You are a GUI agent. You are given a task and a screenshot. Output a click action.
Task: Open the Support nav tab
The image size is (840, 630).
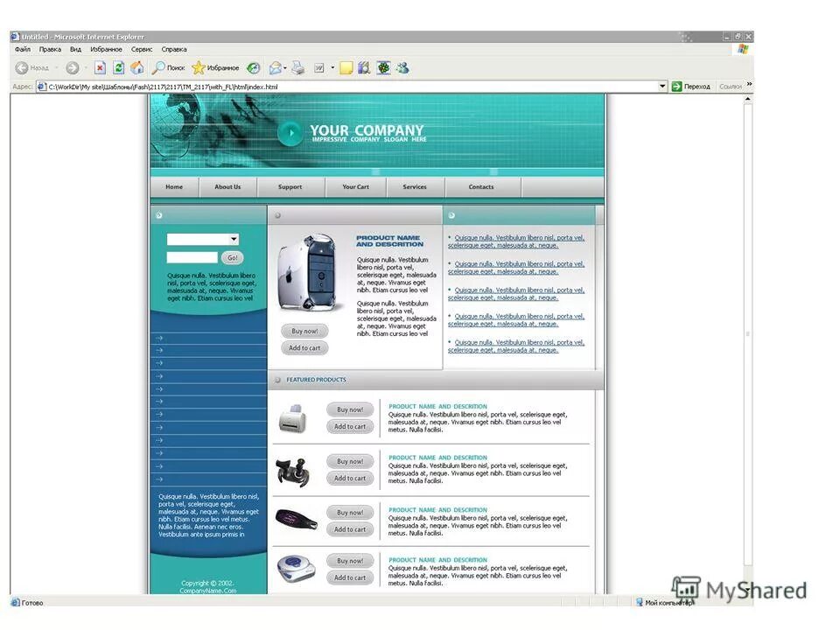tap(290, 187)
